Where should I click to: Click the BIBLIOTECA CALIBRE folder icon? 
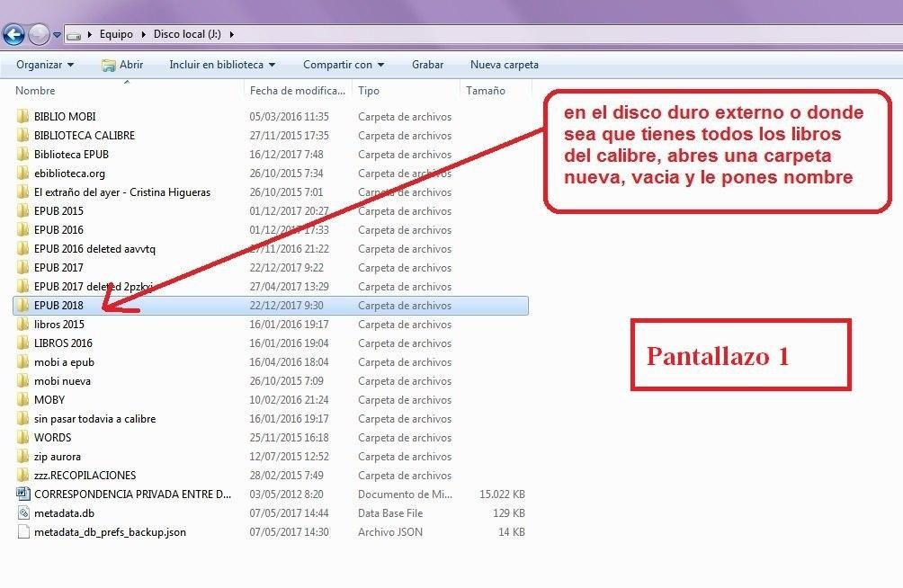[x=23, y=136]
